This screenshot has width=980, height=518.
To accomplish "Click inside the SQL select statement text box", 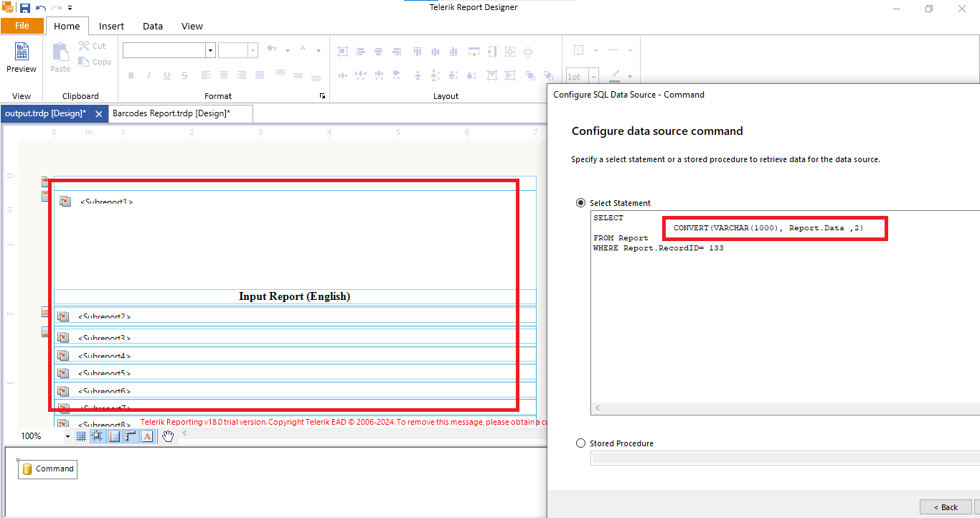I will click(782, 323).
